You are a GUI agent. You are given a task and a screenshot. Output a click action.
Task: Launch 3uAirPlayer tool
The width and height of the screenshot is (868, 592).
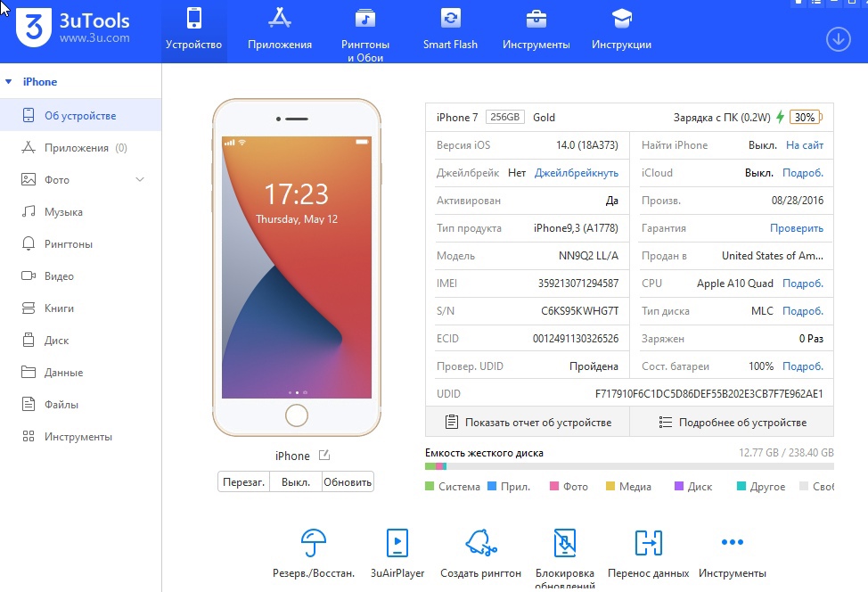point(397,553)
